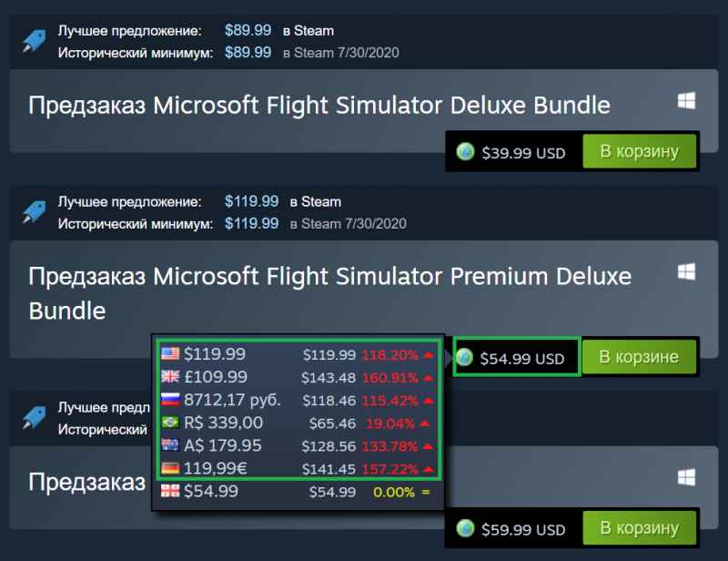Click Windows icon on Deluxe Bundle row

point(686,101)
